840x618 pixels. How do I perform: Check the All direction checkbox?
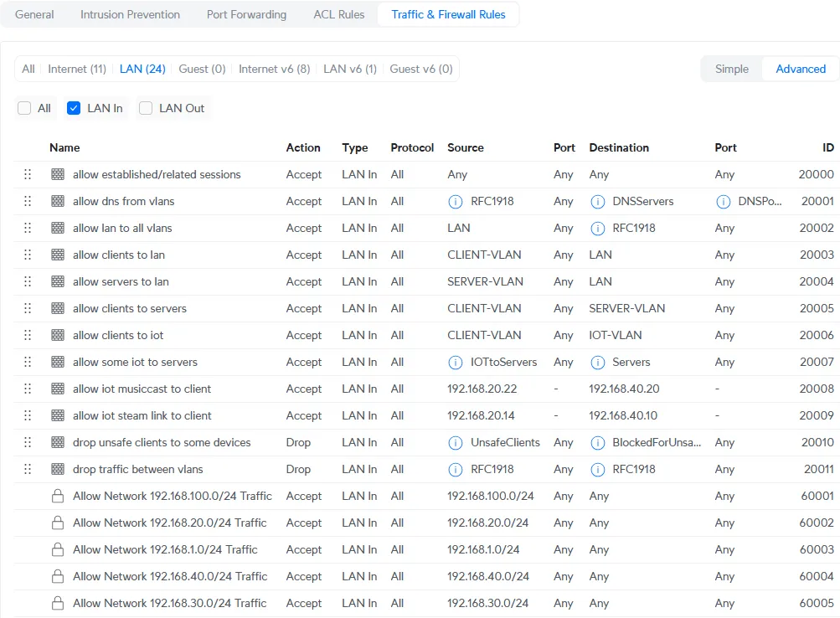coord(25,108)
